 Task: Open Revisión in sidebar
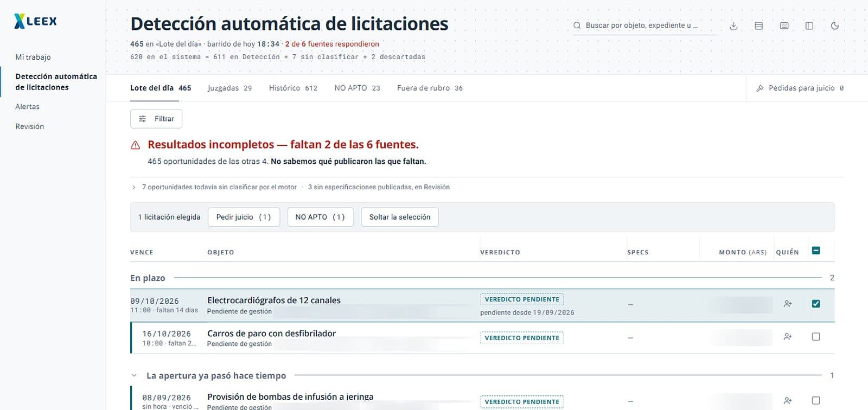point(30,126)
